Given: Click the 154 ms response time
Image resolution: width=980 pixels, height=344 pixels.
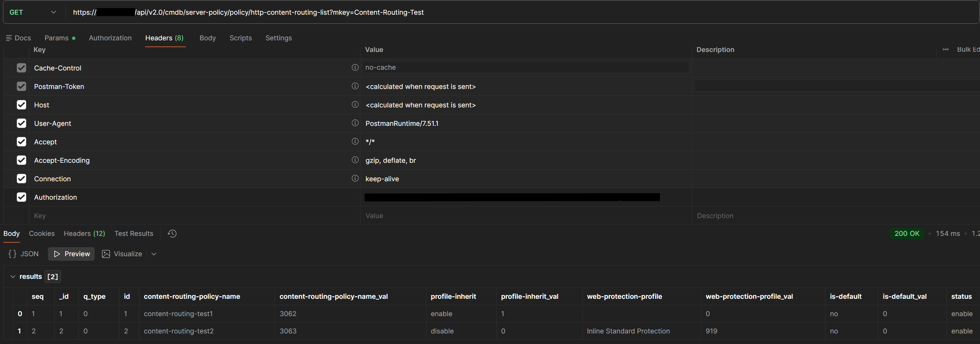Looking at the screenshot, I should 948,233.
